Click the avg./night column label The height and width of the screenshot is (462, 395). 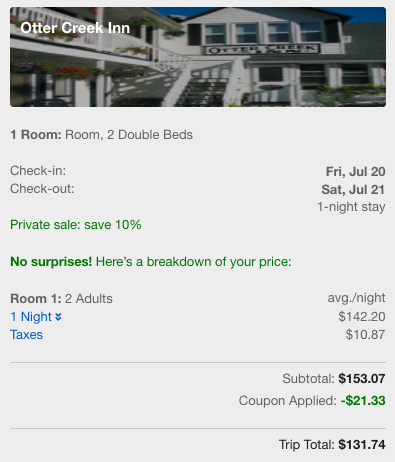[356, 298]
